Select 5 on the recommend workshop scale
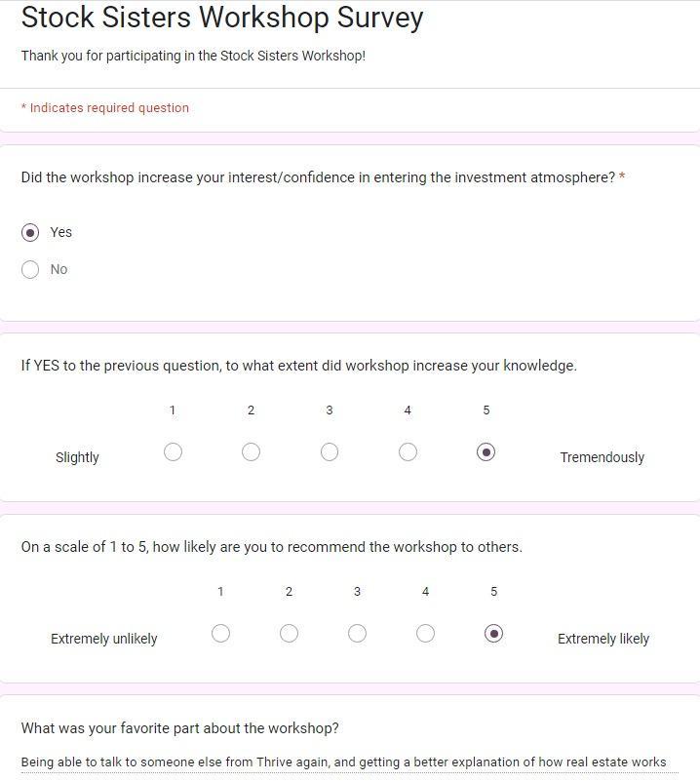 point(493,634)
